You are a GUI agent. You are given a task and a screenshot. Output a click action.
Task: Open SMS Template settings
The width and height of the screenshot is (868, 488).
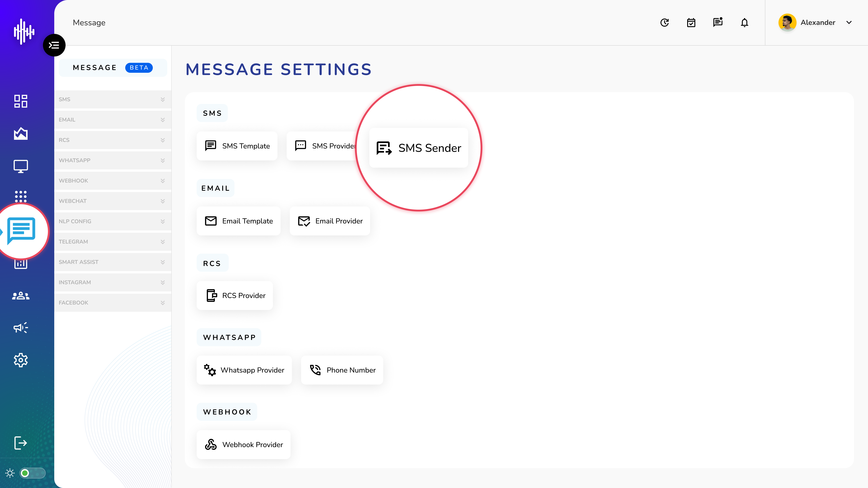click(237, 146)
